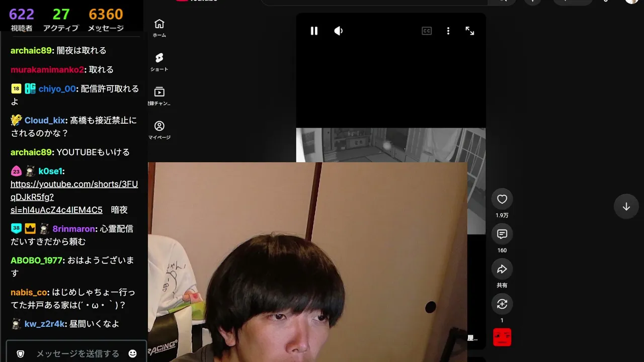Click the yellow 18 badge beside chiyo_00
644x362 pixels.
(16, 89)
